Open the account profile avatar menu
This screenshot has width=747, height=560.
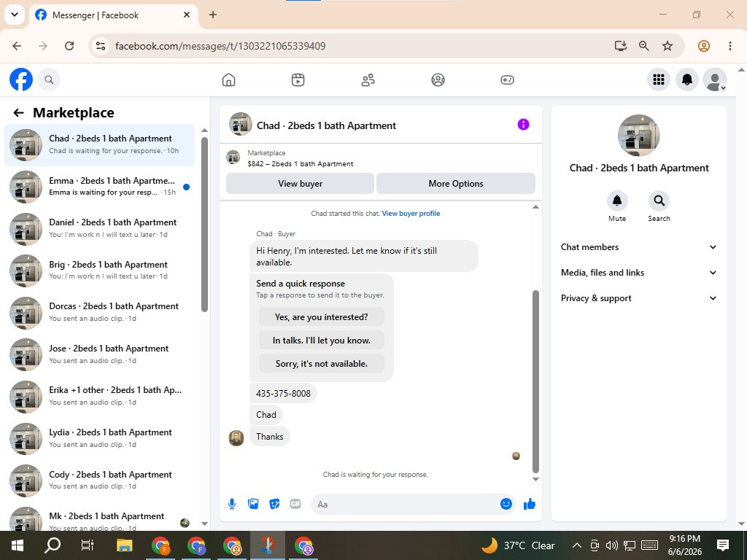coord(715,79)
